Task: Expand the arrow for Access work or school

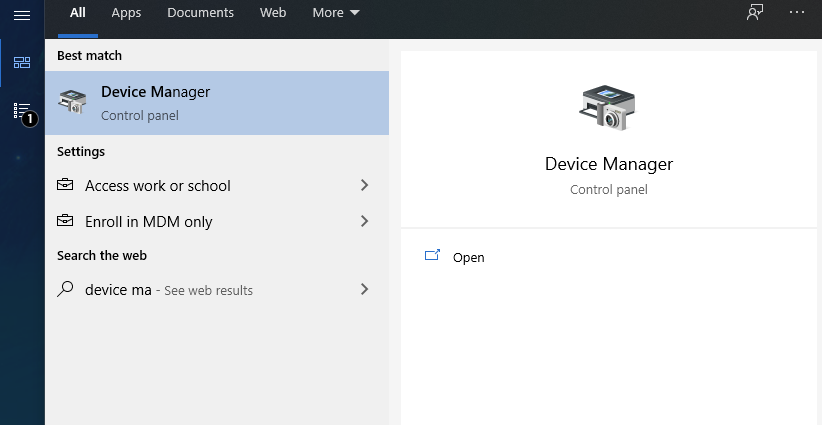Action: click(365, 185)
